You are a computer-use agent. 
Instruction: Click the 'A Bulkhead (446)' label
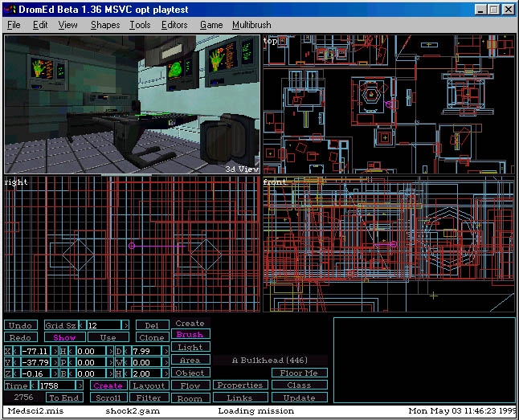pyautogui.click(x=270, y=360)
